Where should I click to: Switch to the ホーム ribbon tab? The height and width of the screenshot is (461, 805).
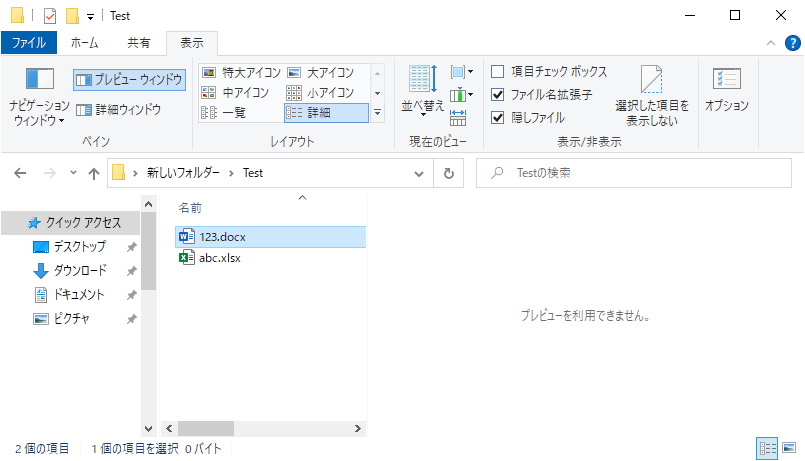85,43
